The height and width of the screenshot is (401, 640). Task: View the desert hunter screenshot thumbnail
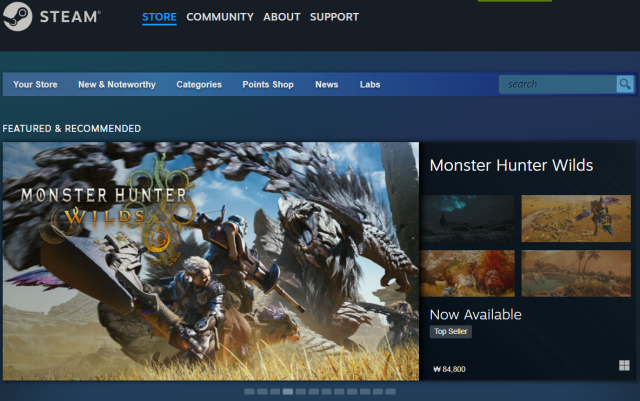click(576, 218)
